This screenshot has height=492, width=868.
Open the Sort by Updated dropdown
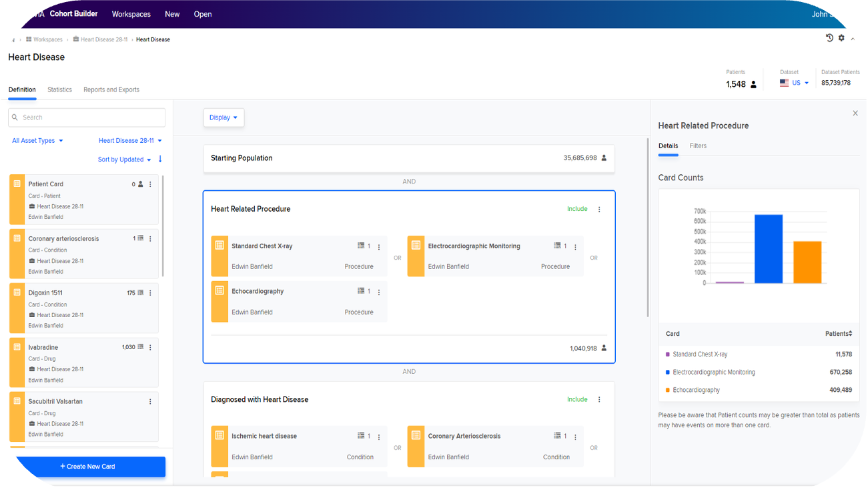tap(124, 160)
